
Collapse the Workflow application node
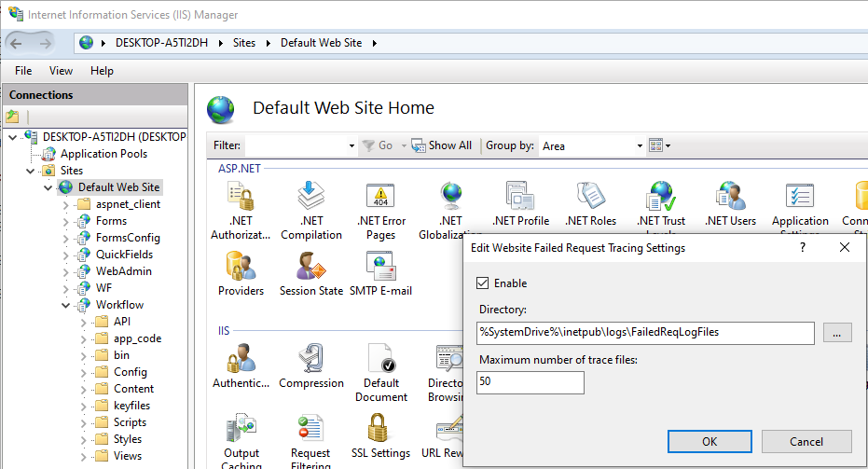(66, 305)
